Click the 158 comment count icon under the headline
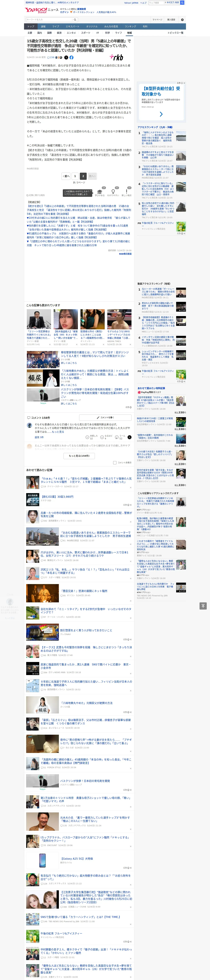Viewport: 210px width, 980px height. point(51,57)
